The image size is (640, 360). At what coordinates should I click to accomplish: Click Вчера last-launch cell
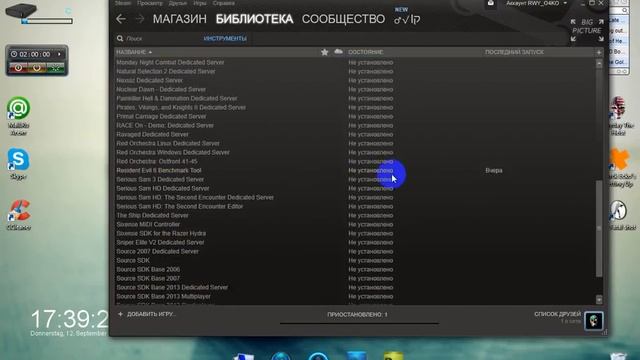point(494,170)
